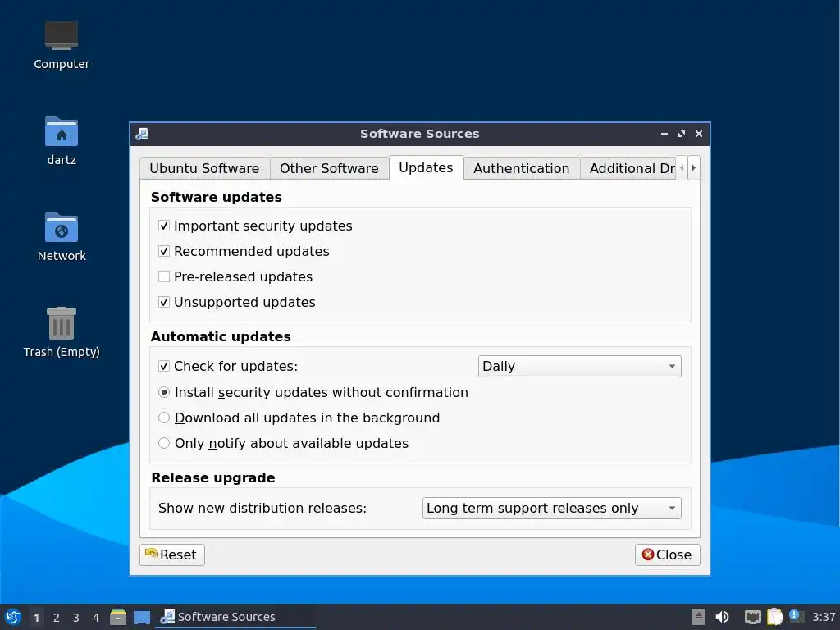Open the Lubuntu start menu icon
Image resolution: width=840 pixels, height=630 pixels.
point(13,617)
